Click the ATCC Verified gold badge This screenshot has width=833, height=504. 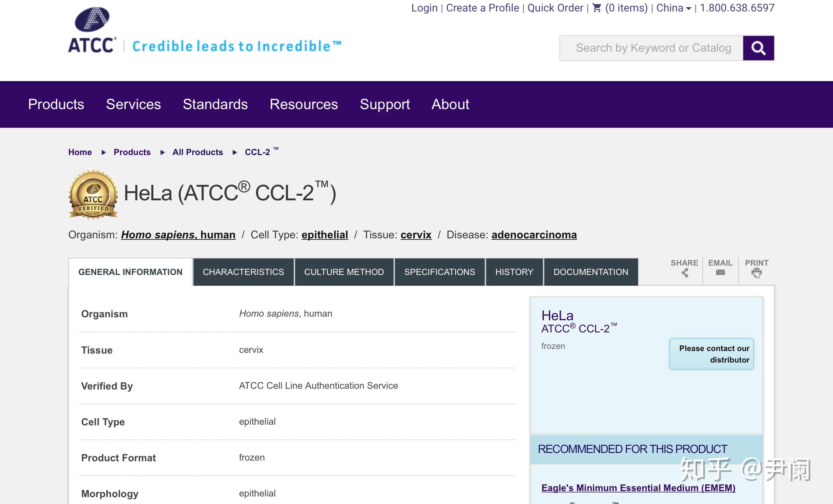click(93, 195)
